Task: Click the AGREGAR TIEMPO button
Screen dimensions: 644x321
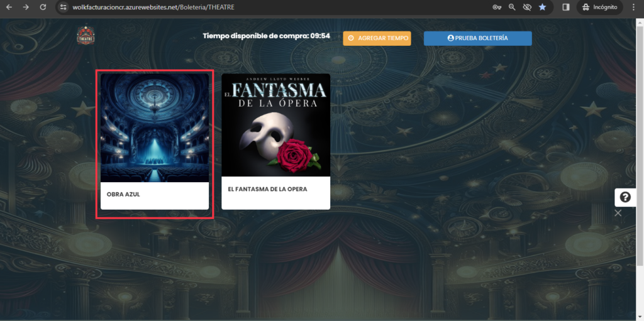Action: pyautogui.click(x=377, y=38)
